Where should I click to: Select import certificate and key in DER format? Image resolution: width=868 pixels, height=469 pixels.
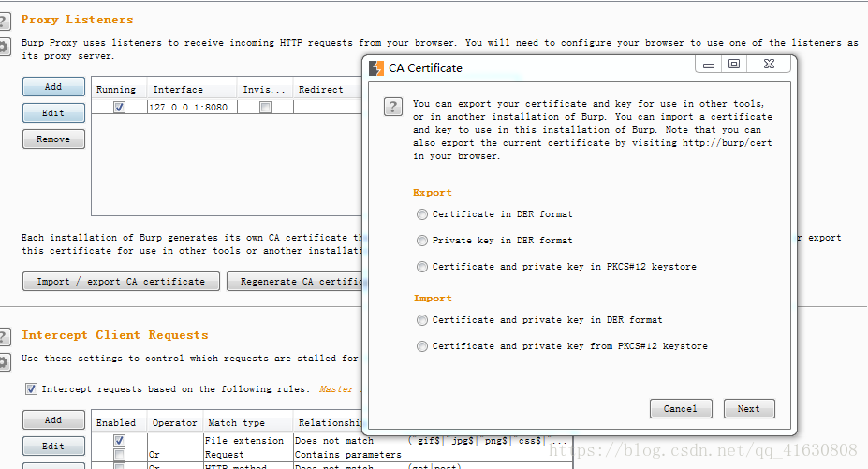[x=422, y=320]
